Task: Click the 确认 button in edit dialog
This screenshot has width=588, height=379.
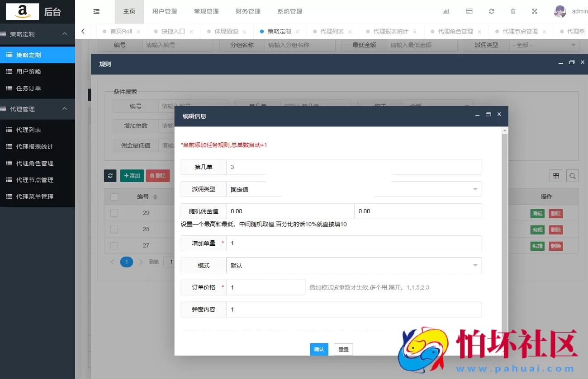Action: pyautogui.click(x=319, y=349)
